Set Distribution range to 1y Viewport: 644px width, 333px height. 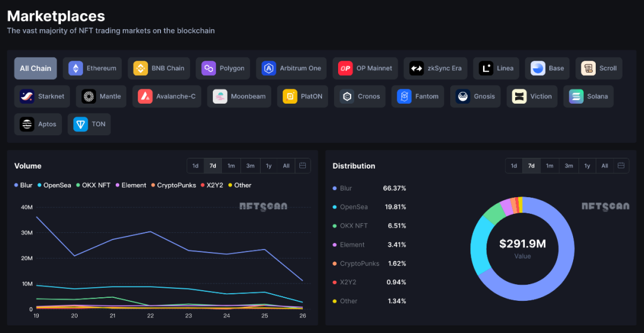587,166
